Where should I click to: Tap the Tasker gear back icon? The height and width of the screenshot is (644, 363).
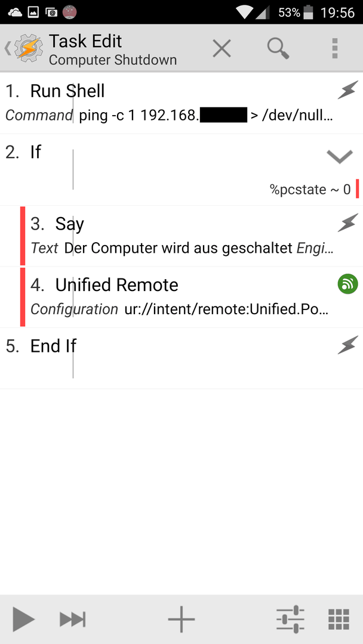click(x=24, y=49)
